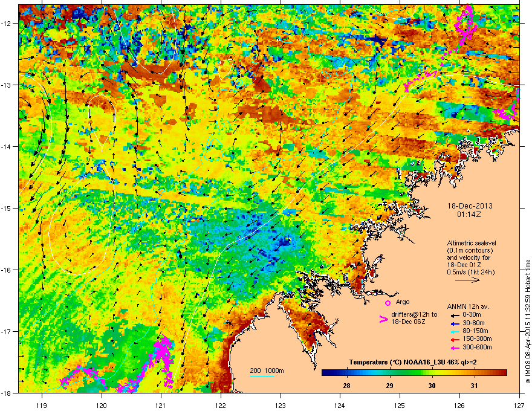Click the longitude axis label 122
Image resolution: width=532 pixels, height=411 pixels.
(x=221, y=405)
